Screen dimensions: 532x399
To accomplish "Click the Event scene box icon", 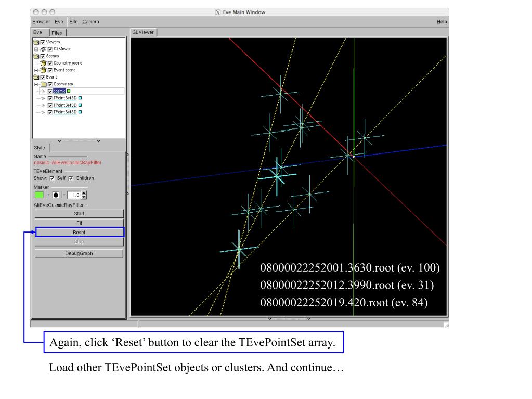I will click(43, 70).
